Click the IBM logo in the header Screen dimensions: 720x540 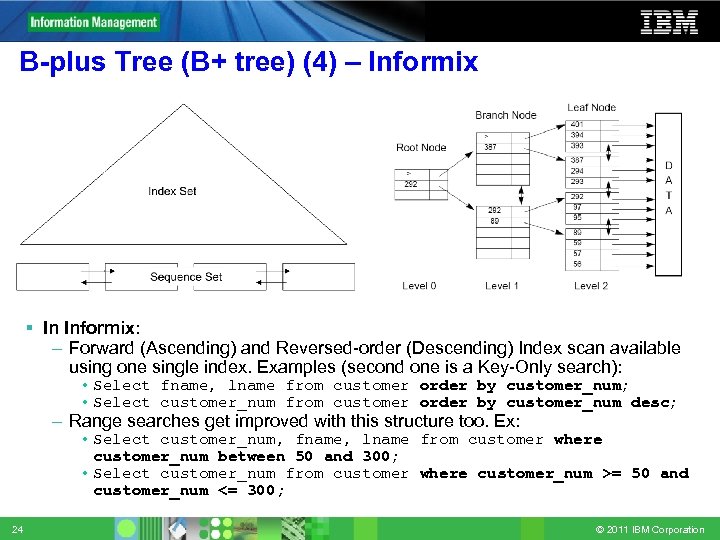tap(669, 22)
